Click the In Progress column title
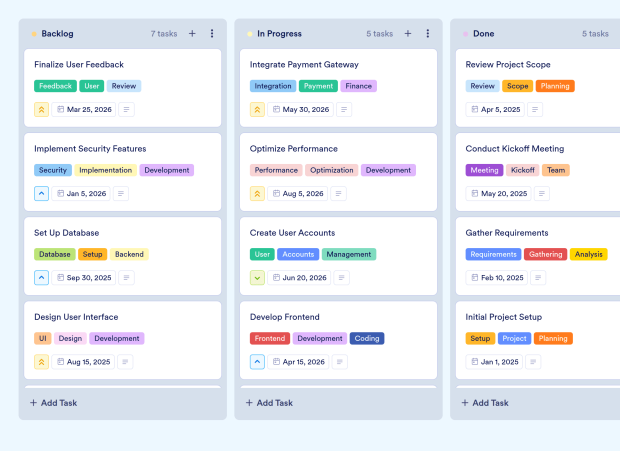The height and width of the screenshot is (451, 620). (280, 34)
